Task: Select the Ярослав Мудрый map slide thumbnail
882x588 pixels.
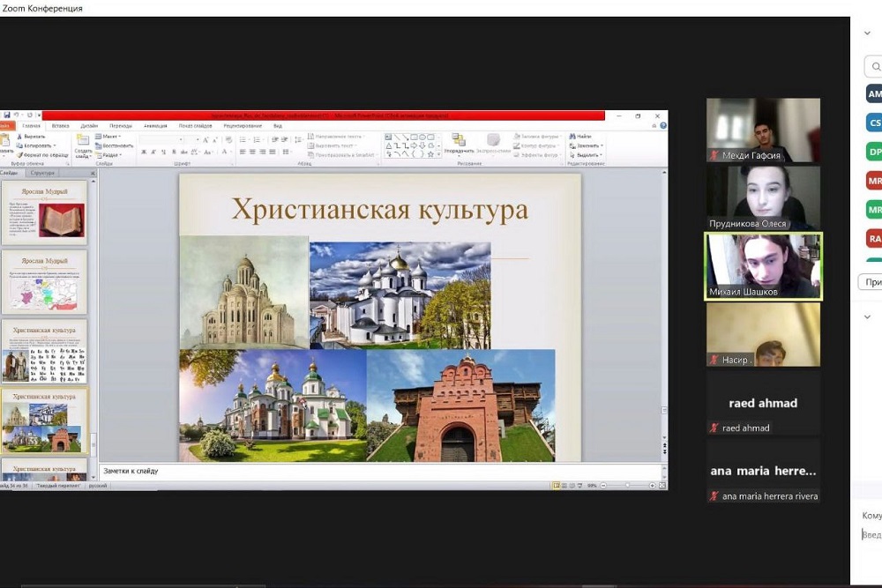Action: 44,282
